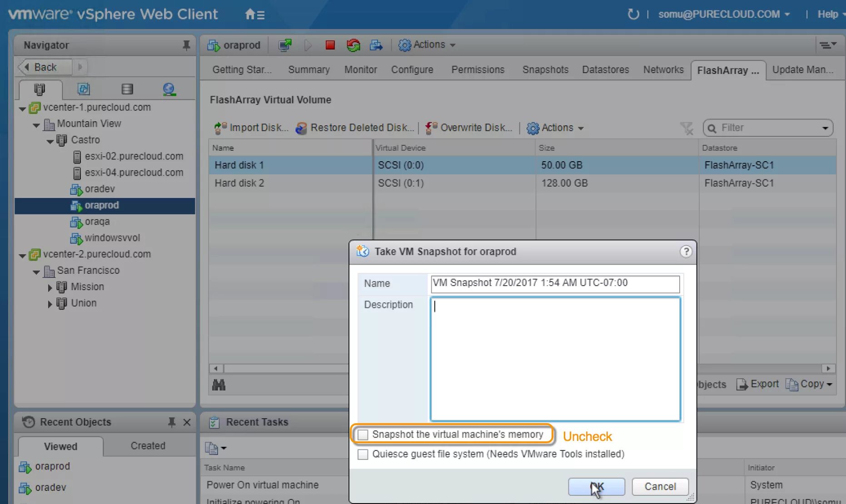Image resolution: width=846 pixels, height=504 pixels.
Task: Click the red Power Off icon
Action: click(x=330, y=45)
